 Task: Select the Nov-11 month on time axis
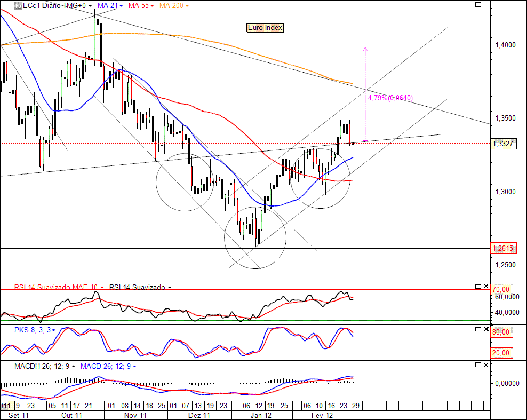coord(135,415)
